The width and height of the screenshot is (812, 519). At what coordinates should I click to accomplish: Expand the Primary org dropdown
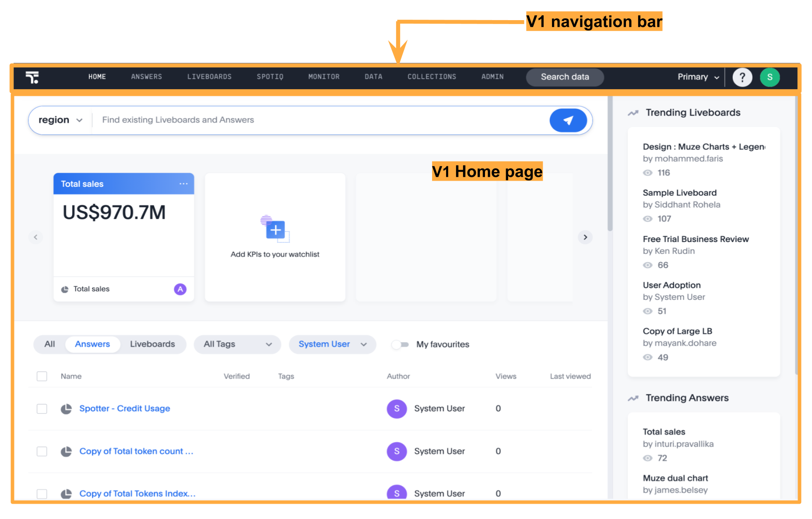click(698, 77)
